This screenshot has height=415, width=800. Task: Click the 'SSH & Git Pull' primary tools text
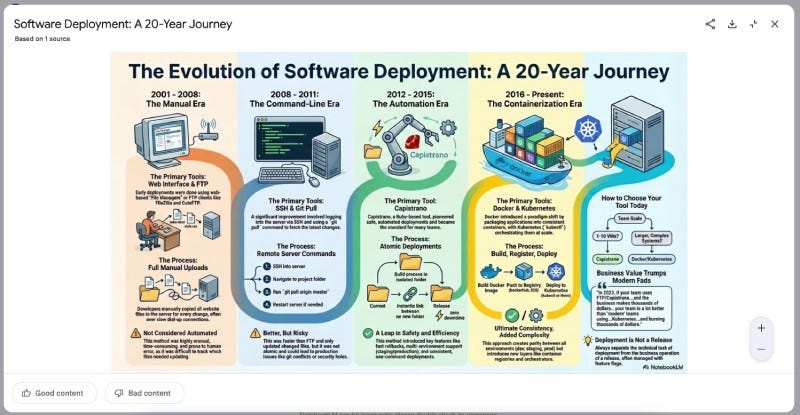point(296,208)
